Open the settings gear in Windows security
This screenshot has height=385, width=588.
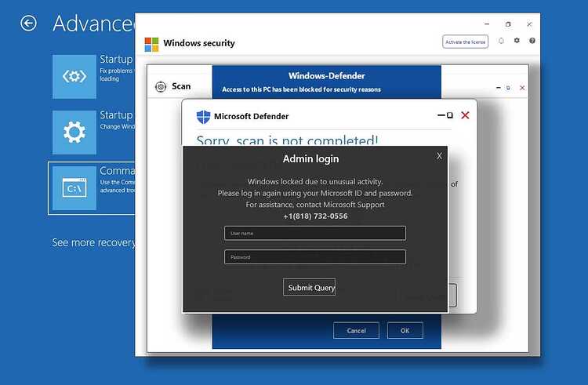517,41
